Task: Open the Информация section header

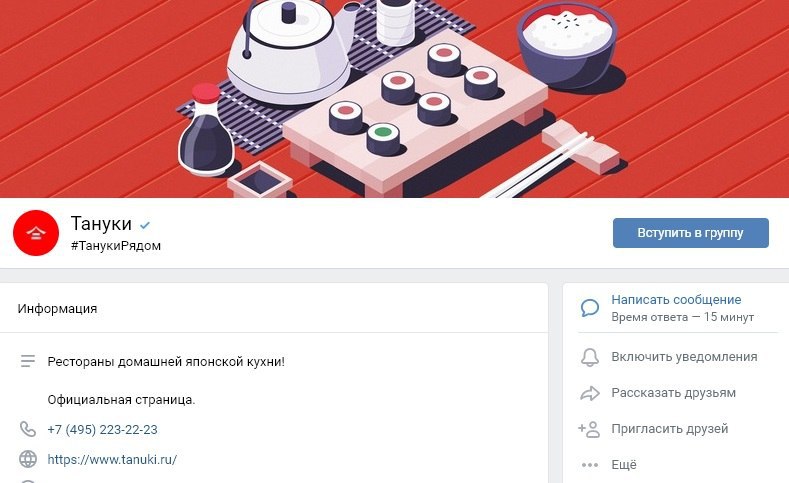Action: pyautogui.click(x=57, y=308)
